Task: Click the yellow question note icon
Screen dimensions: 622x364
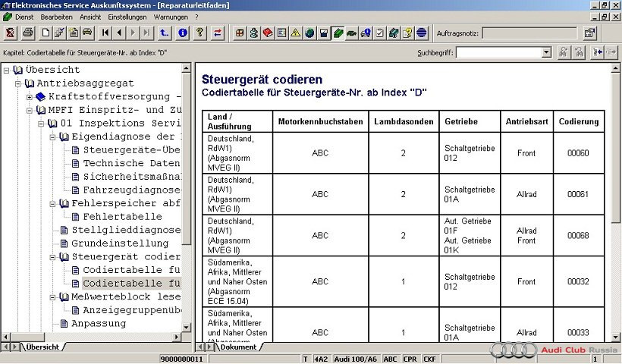Action: point(407,33)
